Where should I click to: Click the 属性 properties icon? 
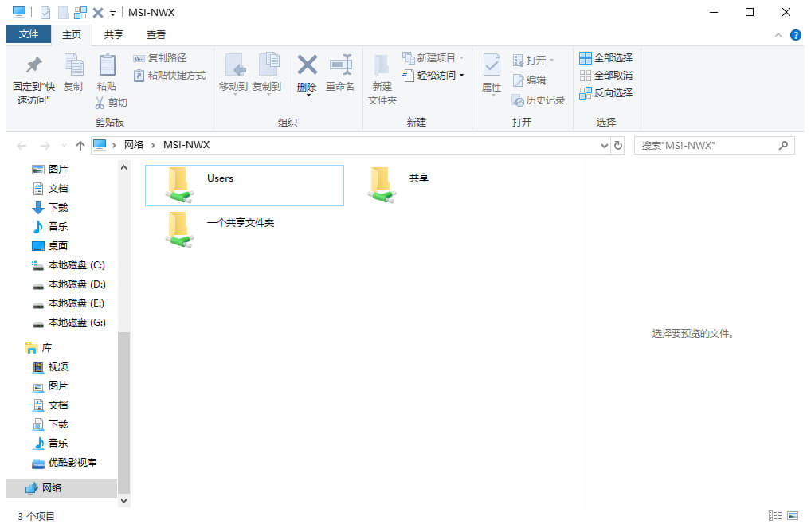pyautogui.click(x=492, y=67)
